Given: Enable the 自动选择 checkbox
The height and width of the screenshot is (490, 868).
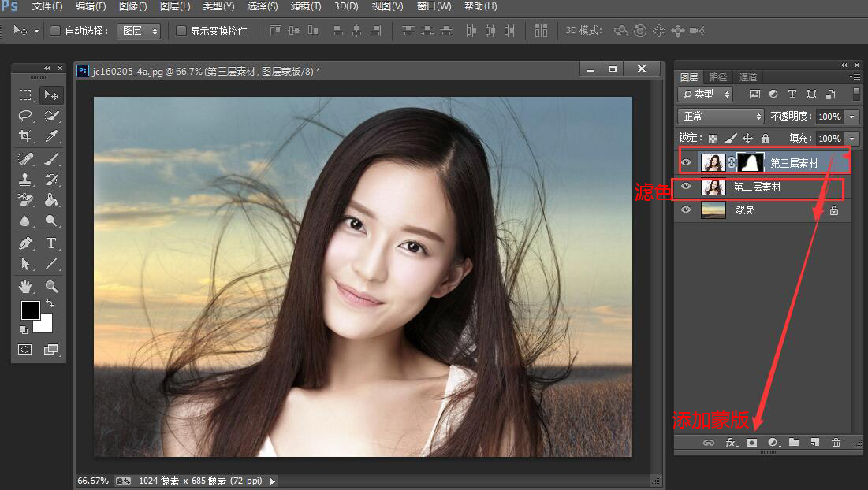Looking at the screenshot, I should pyautogui.click(x=55, y=31).
